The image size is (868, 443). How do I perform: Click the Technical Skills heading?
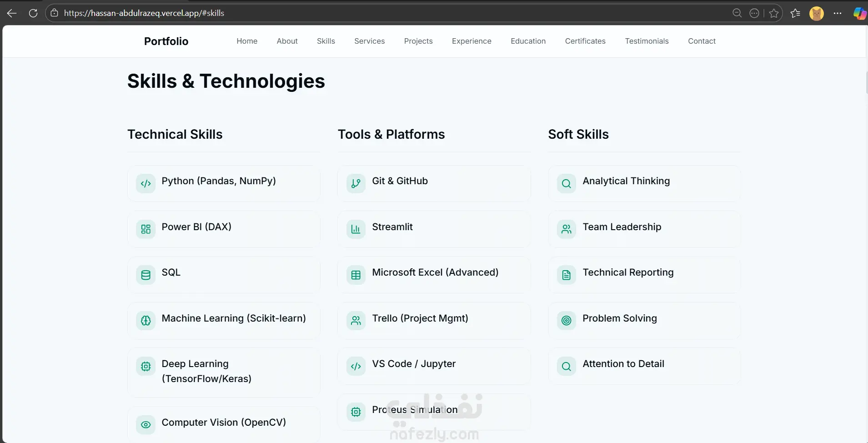(175, 134)
